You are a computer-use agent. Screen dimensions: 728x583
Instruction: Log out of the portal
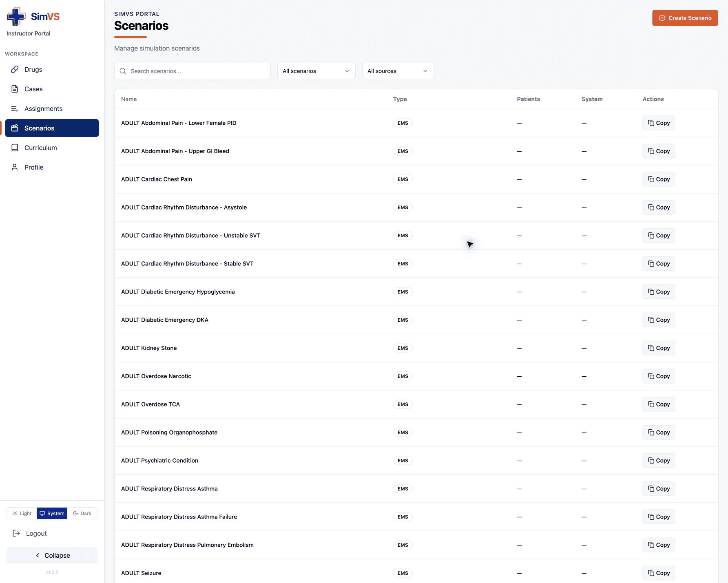click(52, 533)
